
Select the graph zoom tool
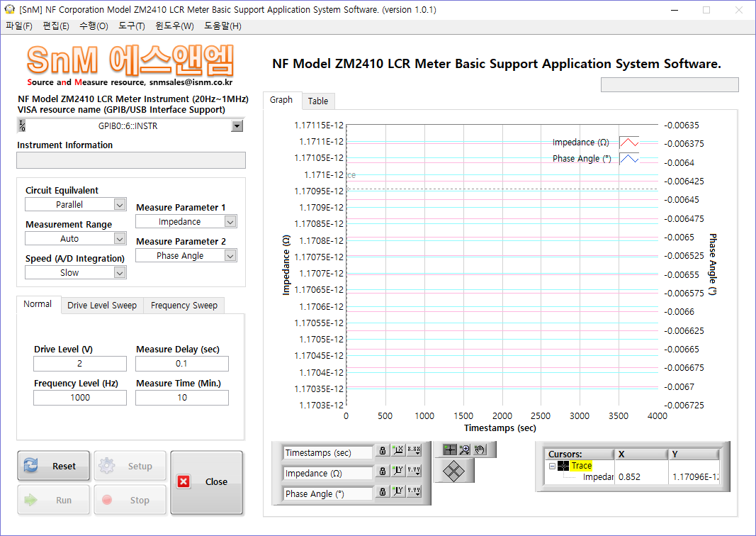tap(464, 450)
